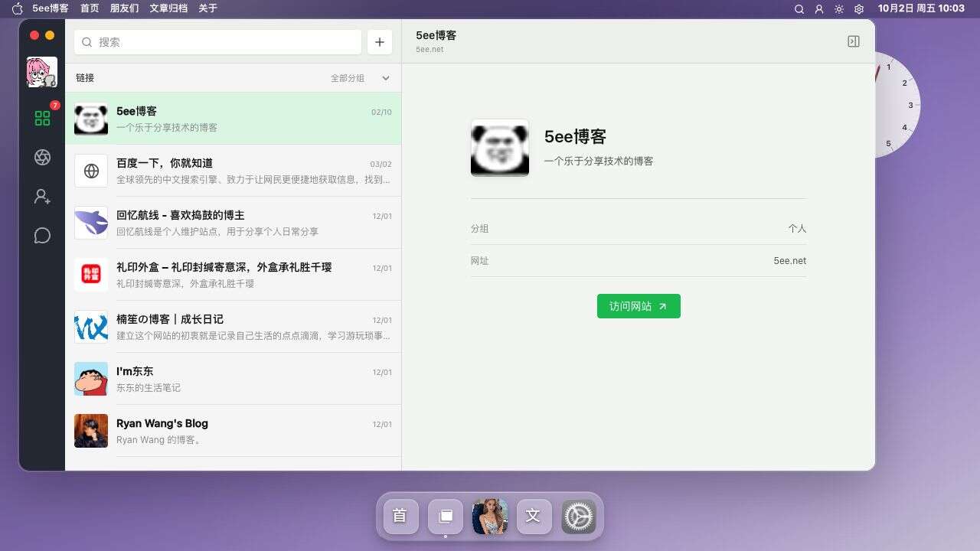Select the 礼印外盒 list entry
980x551 pixels.
(x=233, y=275)
